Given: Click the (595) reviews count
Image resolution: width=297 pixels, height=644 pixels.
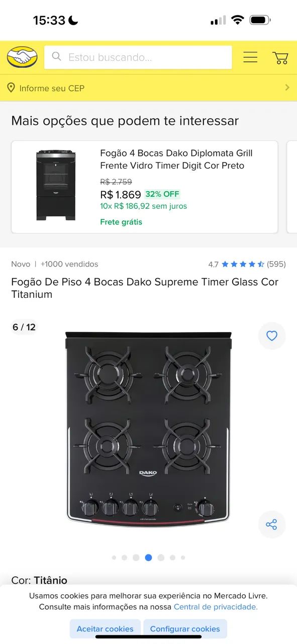Looking at the screenshot, I should coord(277,264).
